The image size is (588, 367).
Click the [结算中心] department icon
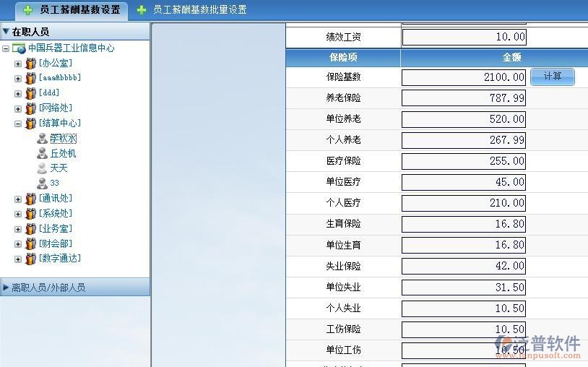tap(31, 124)
